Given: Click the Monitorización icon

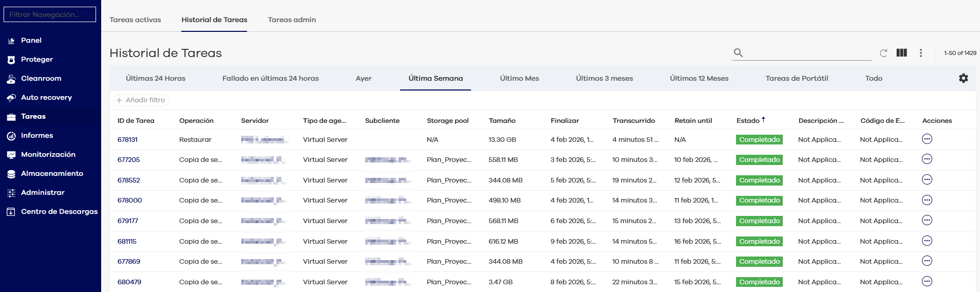Looking at the screenshot, I should [11, 155].
